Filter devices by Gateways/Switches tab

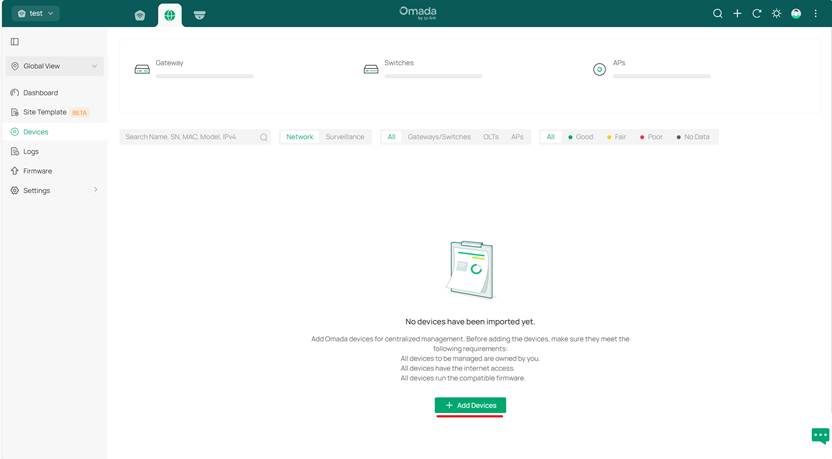tap(439, 137)
